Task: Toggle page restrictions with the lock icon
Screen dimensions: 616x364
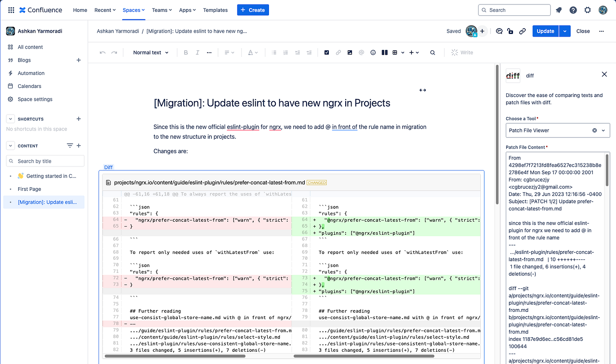Action: point(510,31)
